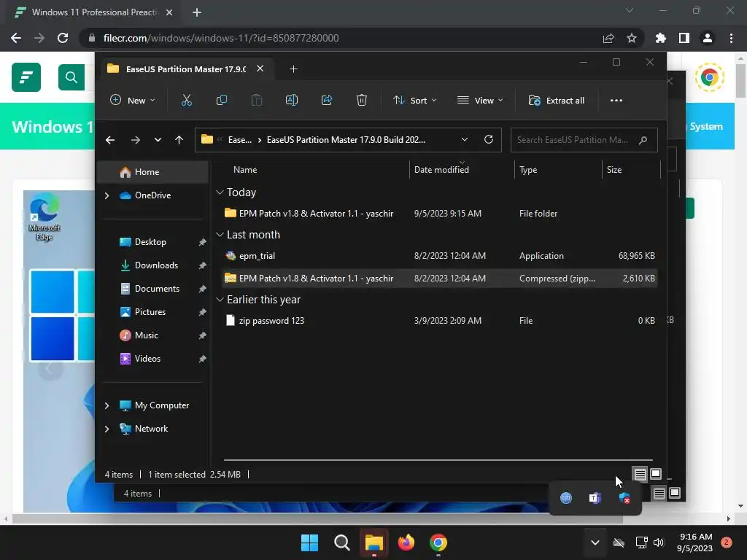This screenshot has height=560, width=747.
Task: Open Chrome profile icon
Action: pyautogui.click(x=708, y=38)
